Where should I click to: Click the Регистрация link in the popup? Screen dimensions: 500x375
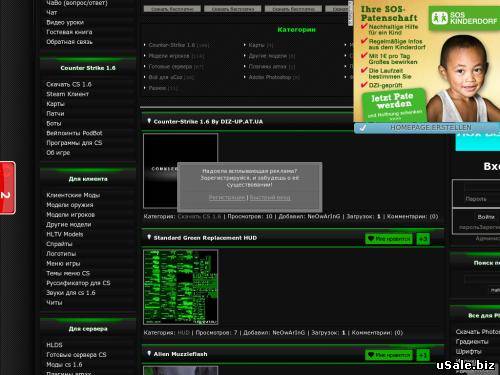click(227, 198)
